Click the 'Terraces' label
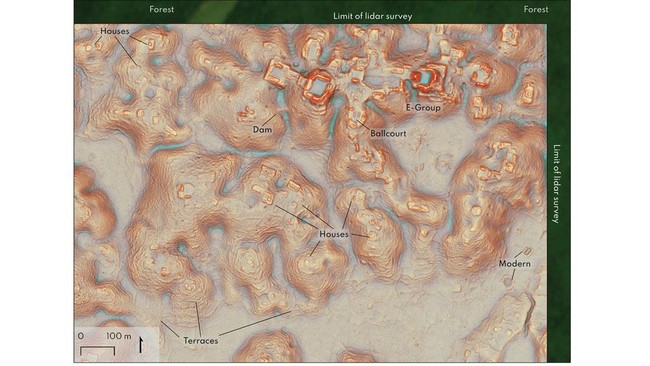The width and height of the screenshot is (650, 366). (201, 341)
